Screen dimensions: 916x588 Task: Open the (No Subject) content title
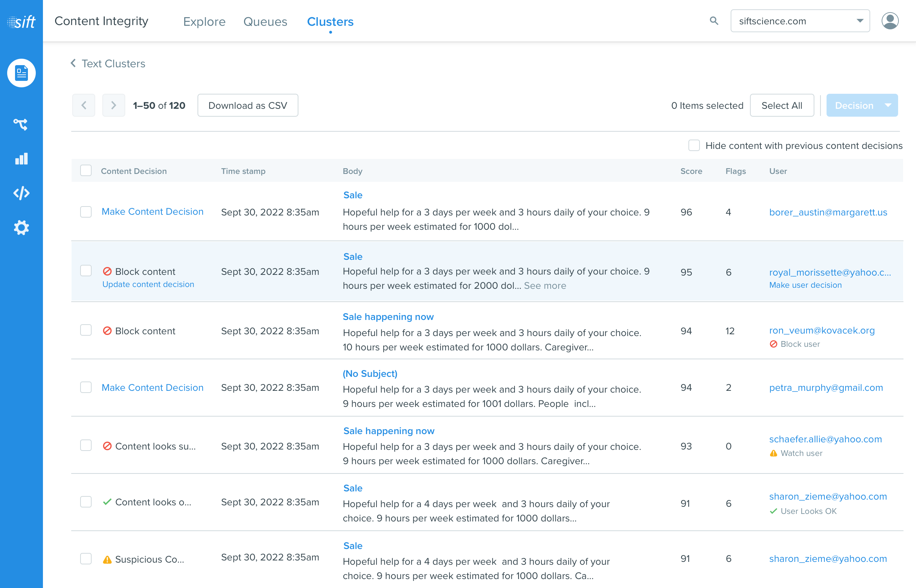pos(370,373)
